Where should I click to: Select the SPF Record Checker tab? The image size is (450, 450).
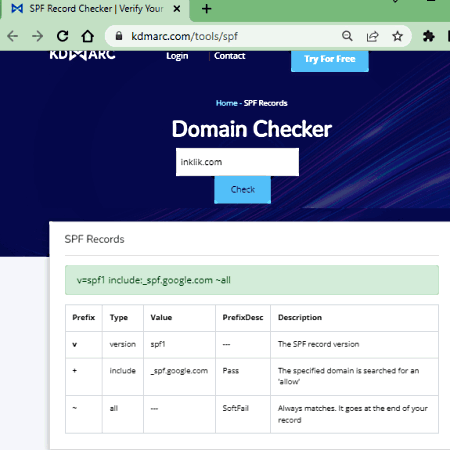click(x=95, y=9)
